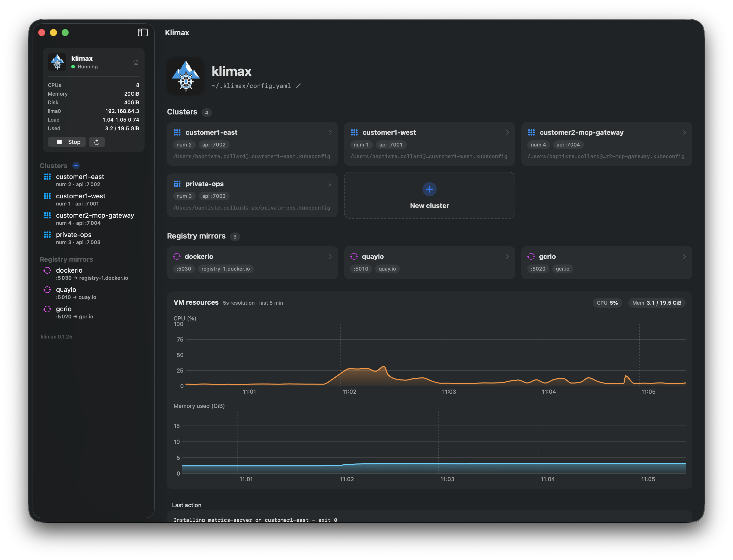The image size is (733, 560).
Task: Click the restart VM icon button
Action: pos(97,142)
